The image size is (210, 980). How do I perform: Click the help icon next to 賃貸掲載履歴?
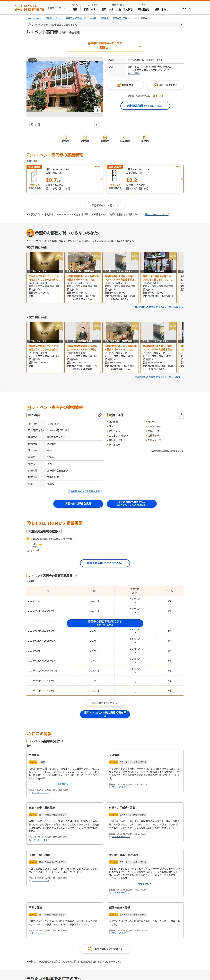click(76, 576)
